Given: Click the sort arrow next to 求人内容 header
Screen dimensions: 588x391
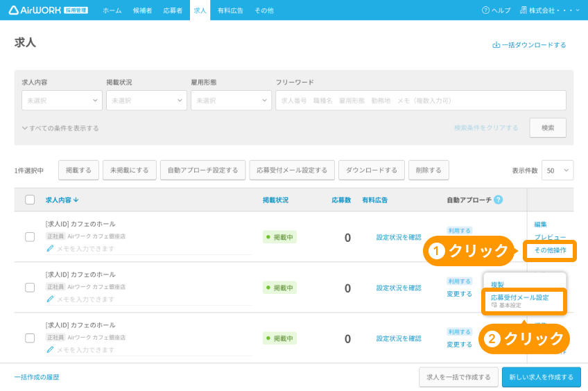Looking at the screenshot, I should click(76, 200).
